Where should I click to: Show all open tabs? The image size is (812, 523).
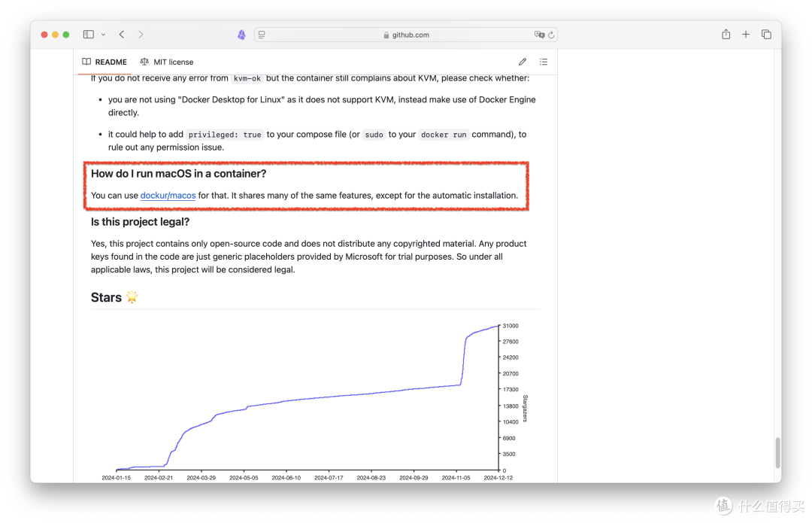[766, 34]
